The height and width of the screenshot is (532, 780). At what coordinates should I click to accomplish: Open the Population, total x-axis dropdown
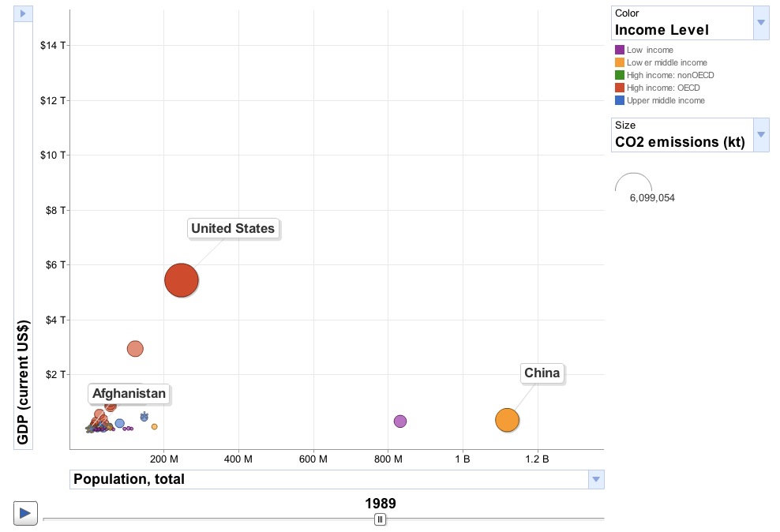[x=597, y=479]
